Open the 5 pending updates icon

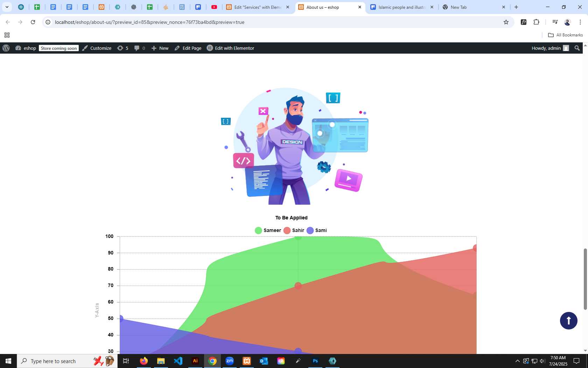click(123, 48)
